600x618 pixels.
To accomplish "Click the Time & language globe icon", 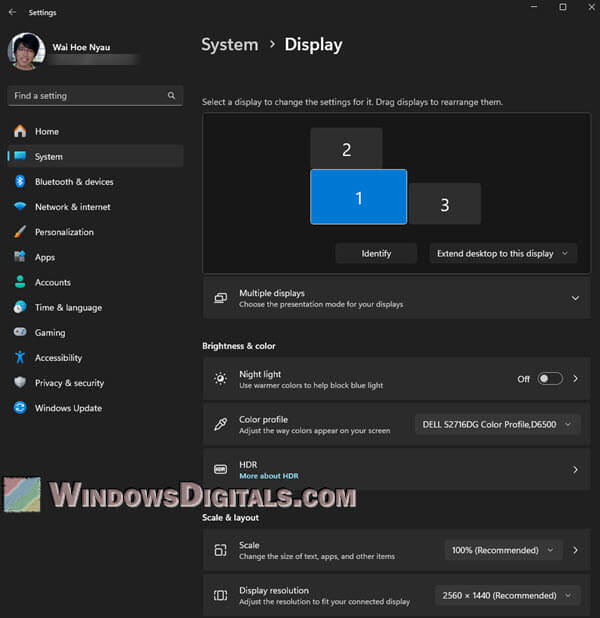I will [x=20, y=307].
